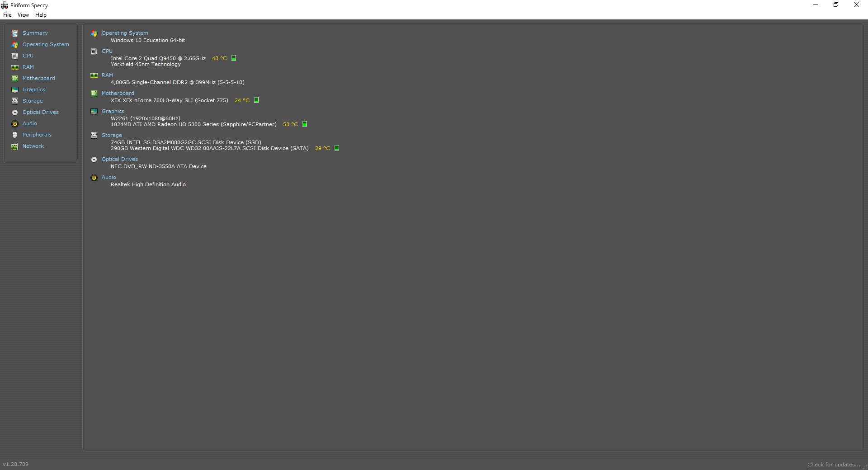Open the Motherboard section heading in summary
This screenshot has width=868, height=470.
point(118,93)
